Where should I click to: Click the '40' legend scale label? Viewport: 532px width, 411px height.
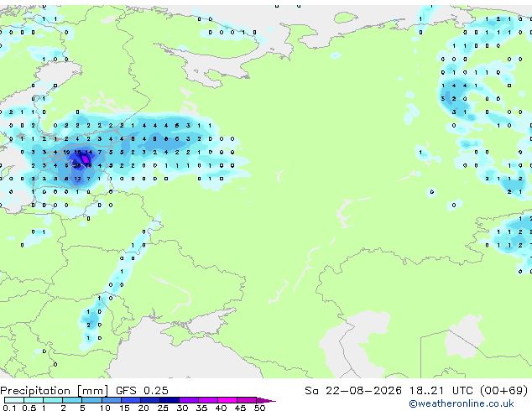221,408
